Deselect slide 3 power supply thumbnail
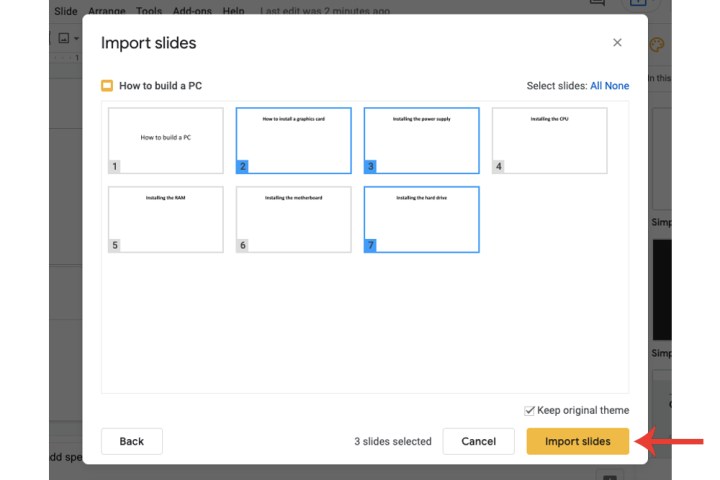Image resolution: width=720 pixels, height=480 pixels. click(x=421, y=140)
